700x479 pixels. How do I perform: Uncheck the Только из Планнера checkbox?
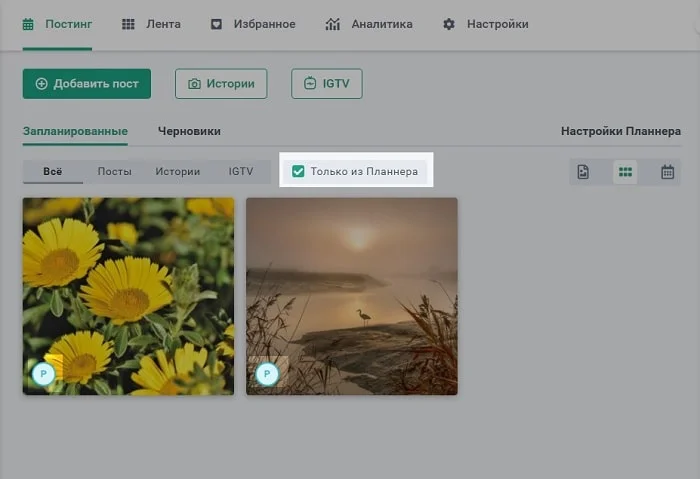coord(298,171)
